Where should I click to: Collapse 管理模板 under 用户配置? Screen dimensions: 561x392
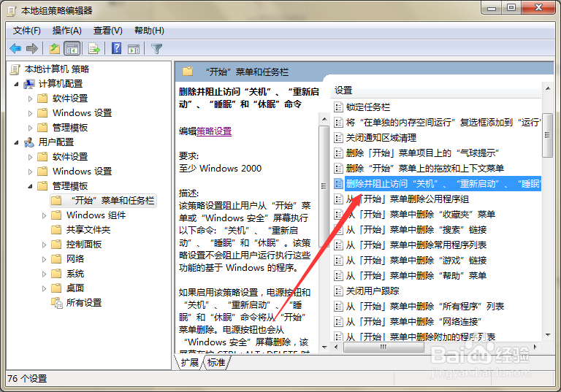tap(30, 186)
